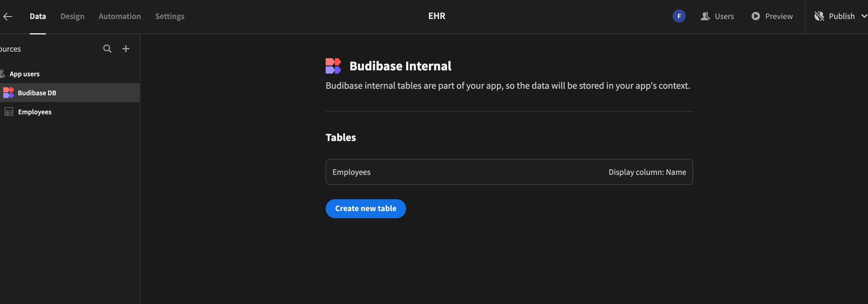Click the user avatar labeled F
Screen dimensions: 868x304
click(x=679, y=16)
